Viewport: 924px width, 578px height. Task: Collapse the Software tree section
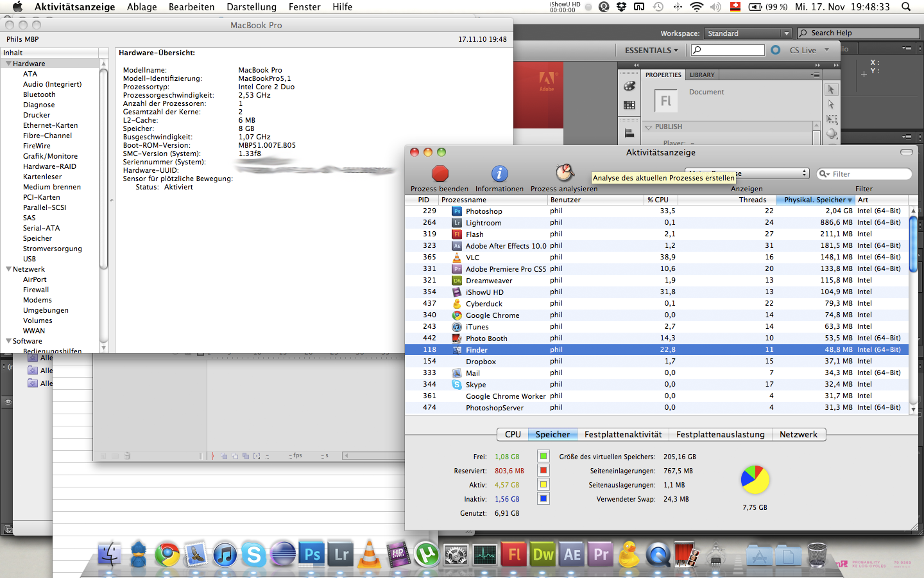coord(8,341)
